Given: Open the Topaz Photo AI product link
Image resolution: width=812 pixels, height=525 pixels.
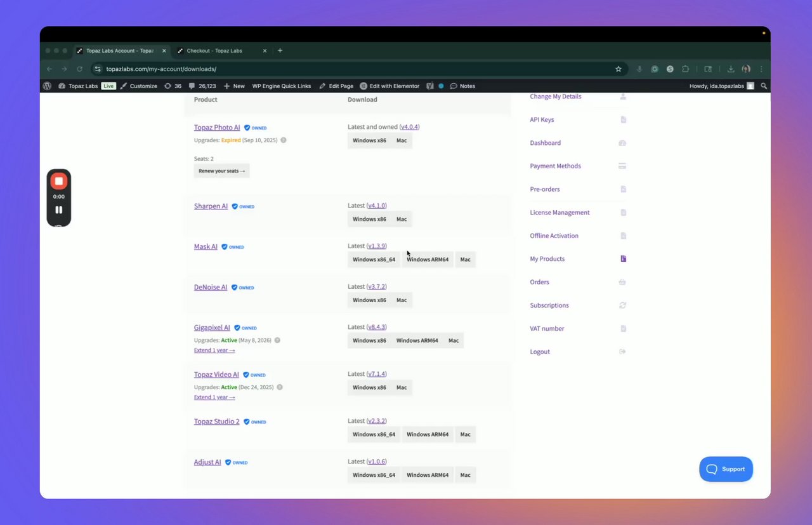Looking at the screenshot, I should click(x=217, y=128).
